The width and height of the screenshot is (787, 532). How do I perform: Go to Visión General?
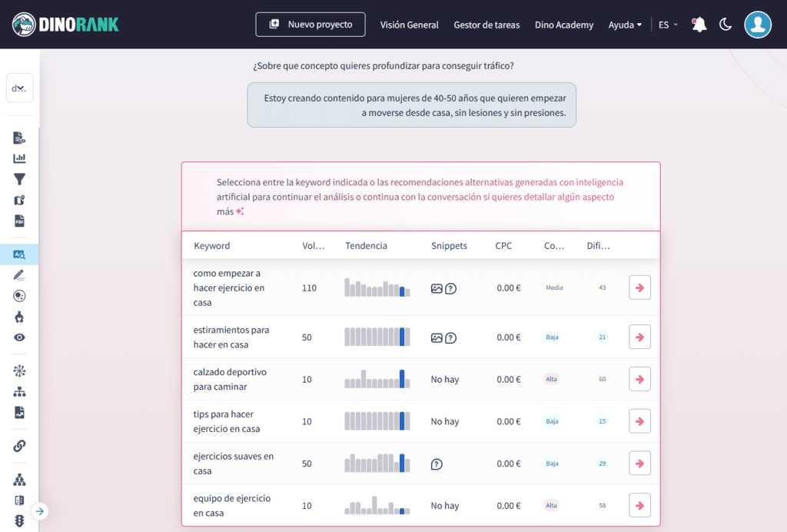point(409,25)
